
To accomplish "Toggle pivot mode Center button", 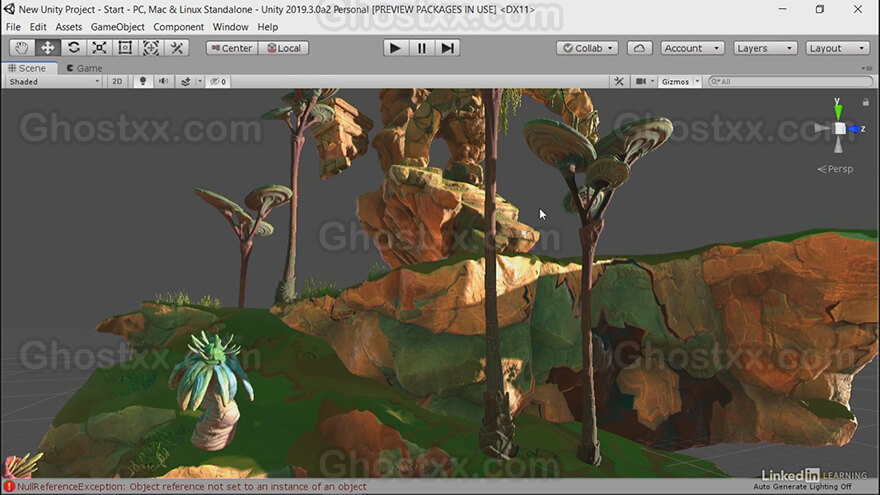I will point(232,48).
